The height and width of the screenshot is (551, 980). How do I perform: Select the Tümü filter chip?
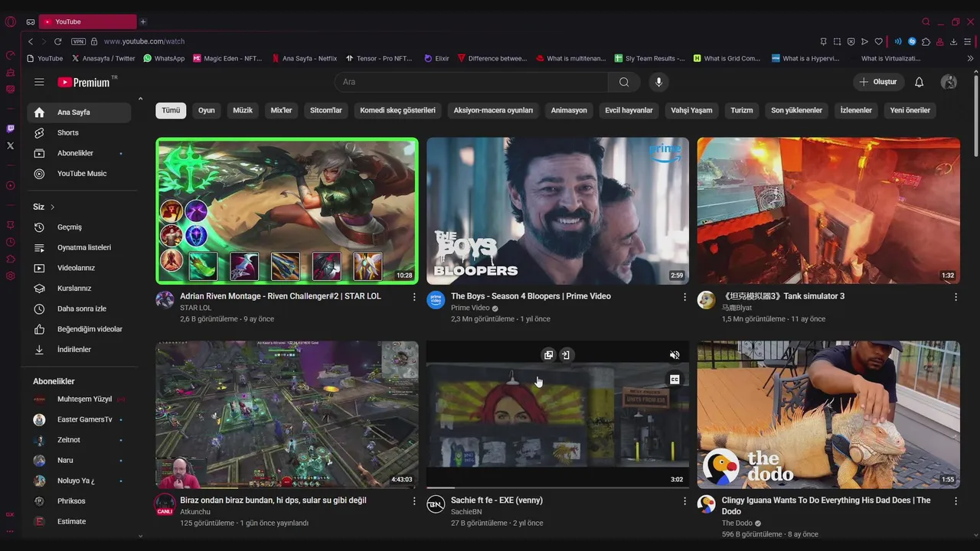[171, 110]
